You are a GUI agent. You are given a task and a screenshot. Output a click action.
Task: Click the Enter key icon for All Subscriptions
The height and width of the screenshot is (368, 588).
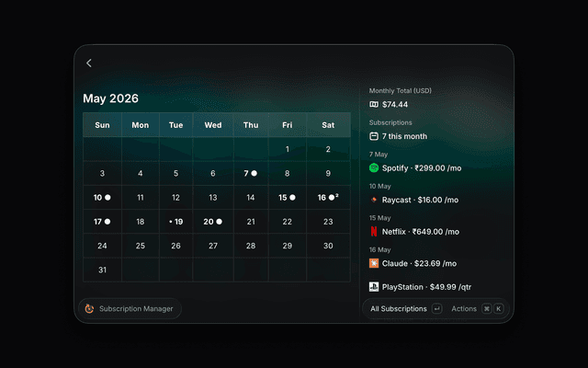[437, 309]
